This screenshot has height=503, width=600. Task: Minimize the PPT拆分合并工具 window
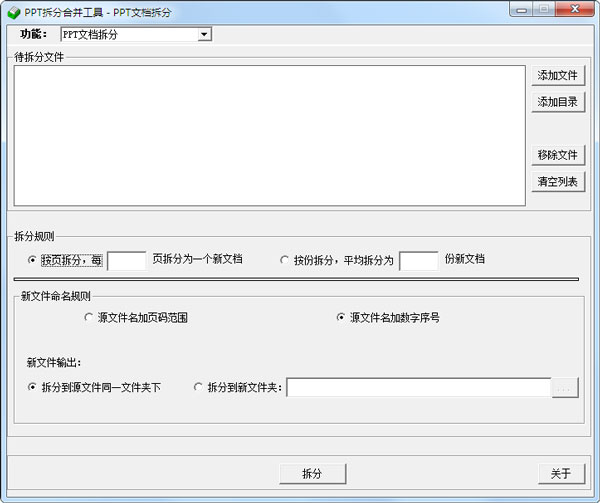[521, 9]
